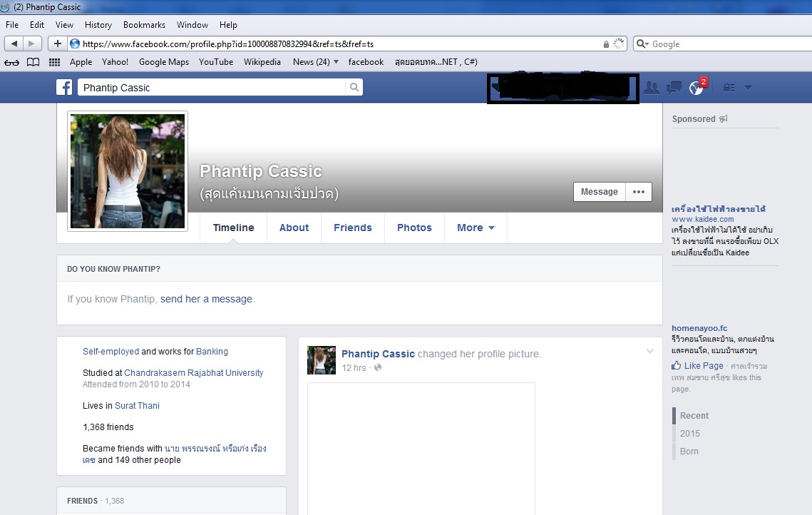812x515 pixels.
Task: Open the Edit menu
Action: click(x=37, y=25)
